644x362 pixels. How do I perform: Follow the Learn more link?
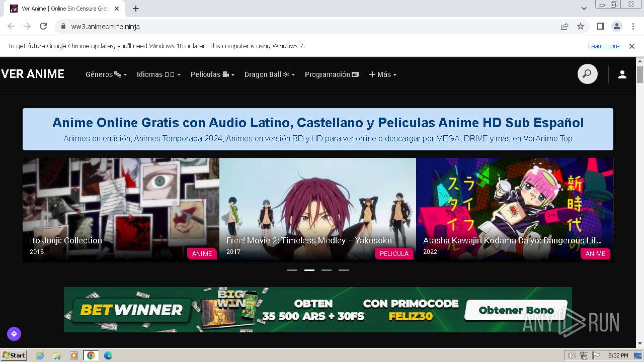click(604, 46)
